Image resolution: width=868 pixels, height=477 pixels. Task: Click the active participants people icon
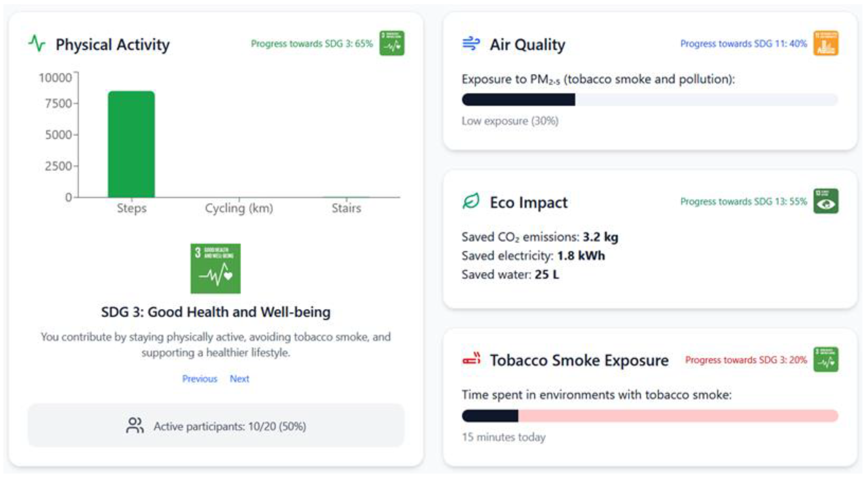point(135,426)
